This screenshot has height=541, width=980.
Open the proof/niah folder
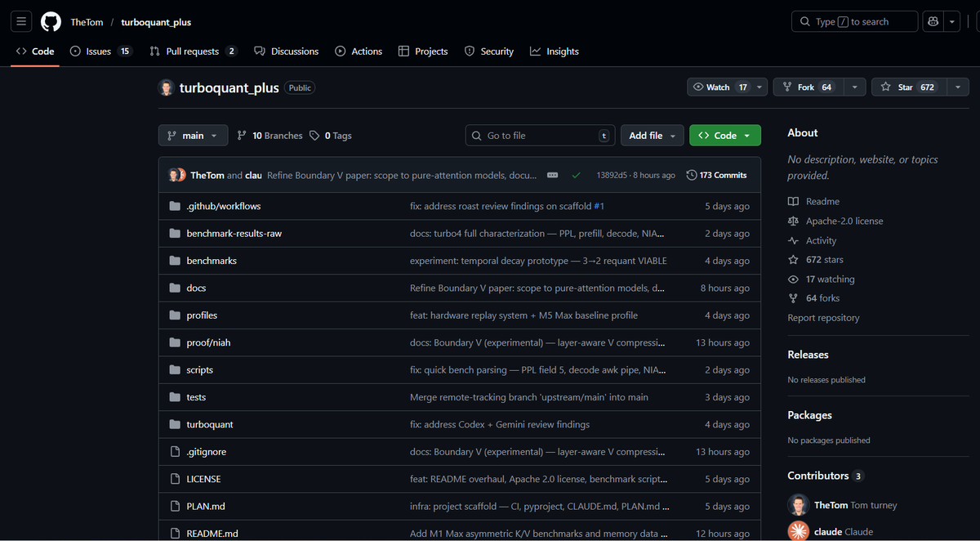208,342
